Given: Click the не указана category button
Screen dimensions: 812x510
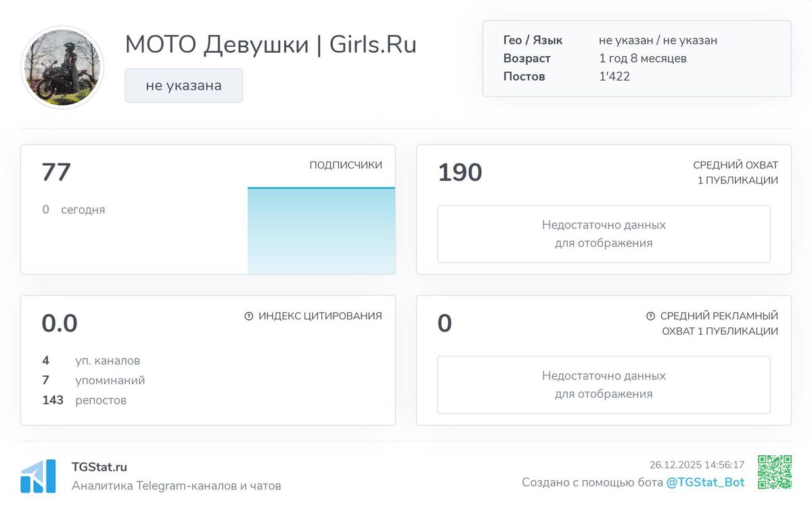Looking at the screenshot, I should pos(183,85).
